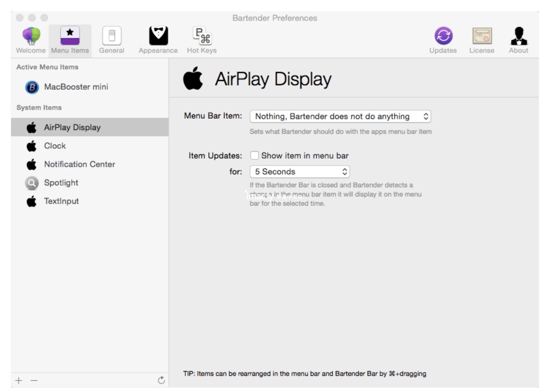The width and height of the screenshot is (547, 392).
Task: Open the License certificate icon
Action: point(482,36)
